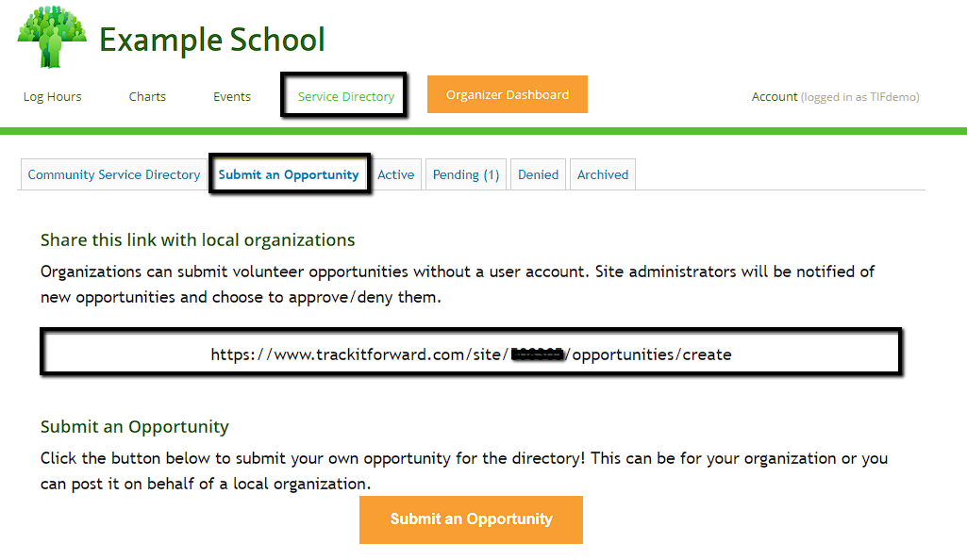
Task: Select the Submit an Opportunity tab
Action: click(x=289, y=174)
